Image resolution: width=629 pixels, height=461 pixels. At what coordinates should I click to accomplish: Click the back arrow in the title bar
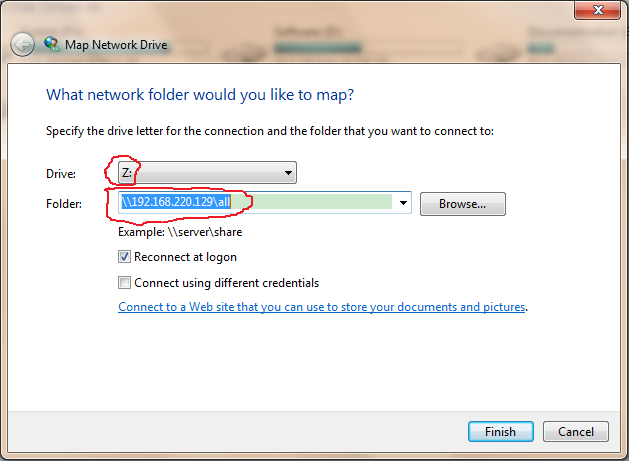click(22, 45)
